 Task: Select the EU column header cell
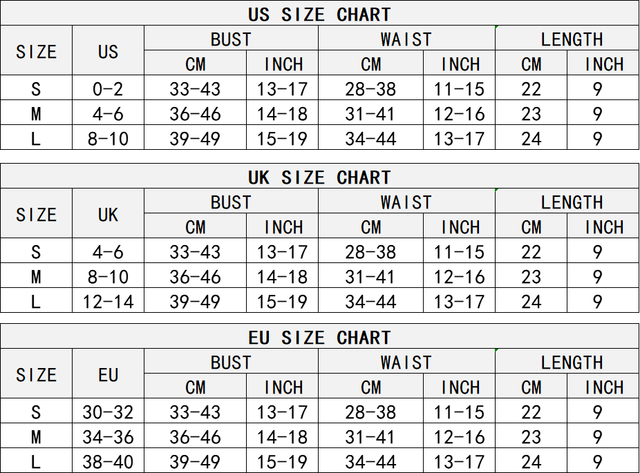pyautogui.click(x=108, y=376)
